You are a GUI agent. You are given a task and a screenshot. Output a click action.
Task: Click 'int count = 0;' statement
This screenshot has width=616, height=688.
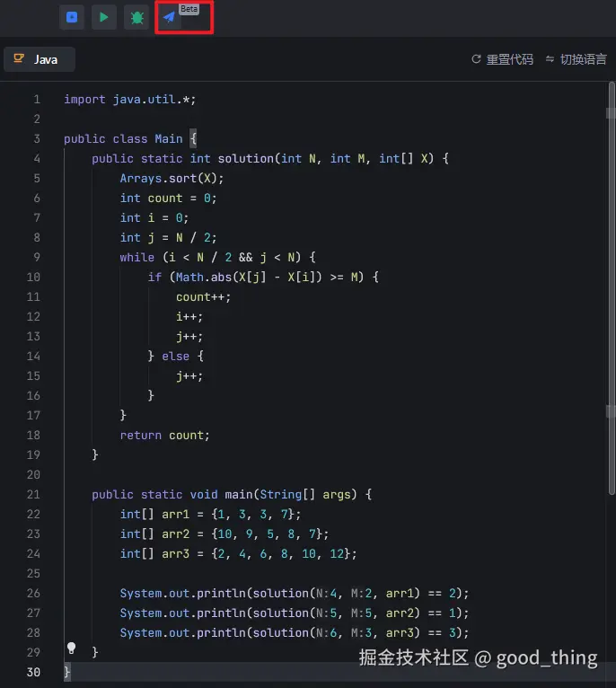click(x=169, y=198)
